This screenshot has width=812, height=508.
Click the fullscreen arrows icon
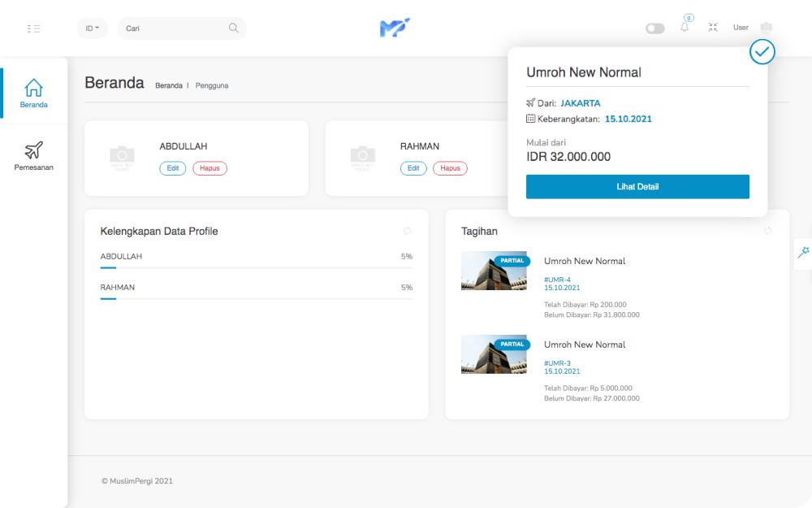[x=713, y=28]
